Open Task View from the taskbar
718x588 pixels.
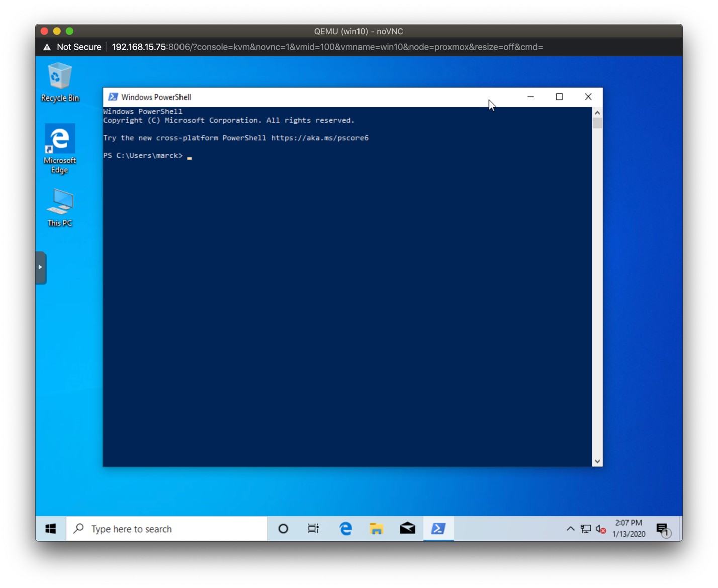point(313,529)
